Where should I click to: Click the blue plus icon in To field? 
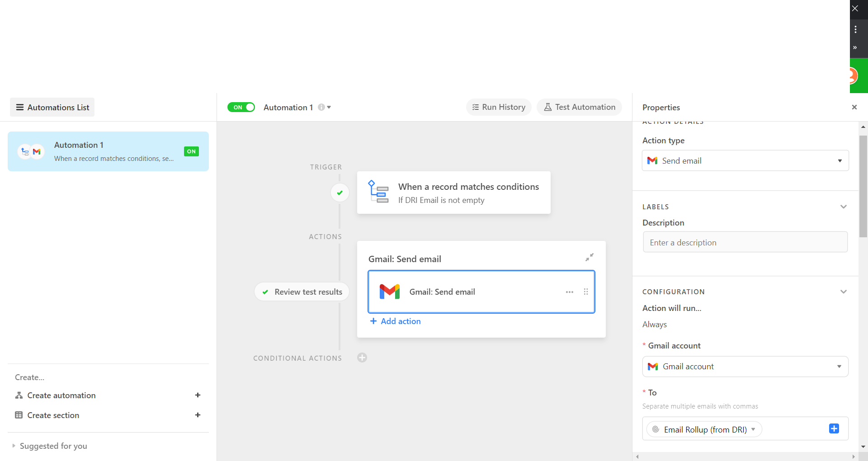click(834, 428)
